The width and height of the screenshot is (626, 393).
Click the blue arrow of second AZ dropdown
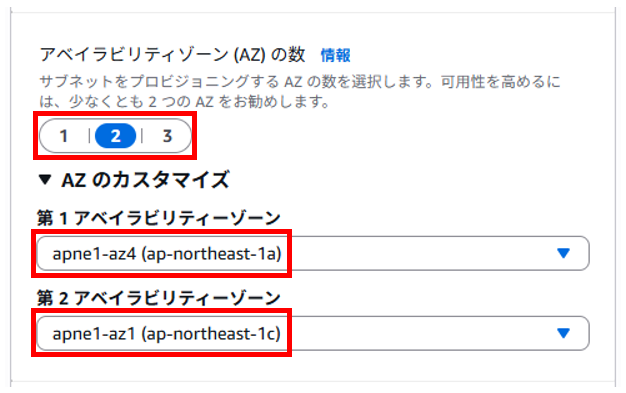pyautogui.click(x=563, y=333)
